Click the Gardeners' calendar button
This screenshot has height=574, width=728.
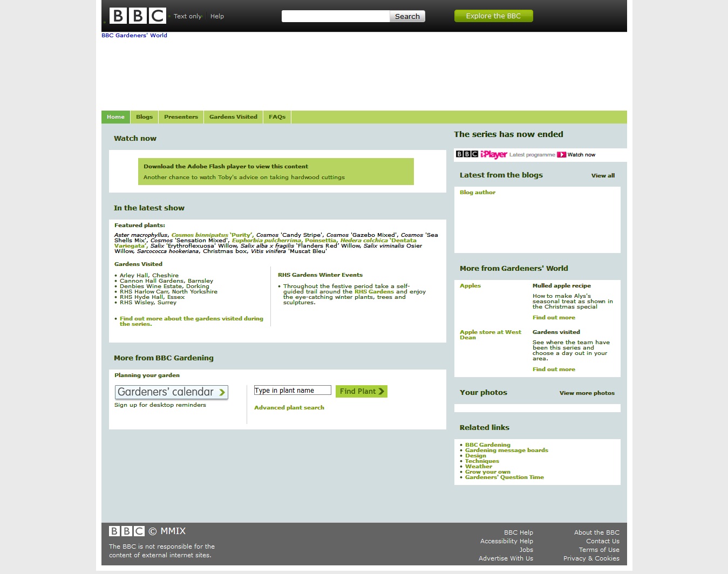172,392
